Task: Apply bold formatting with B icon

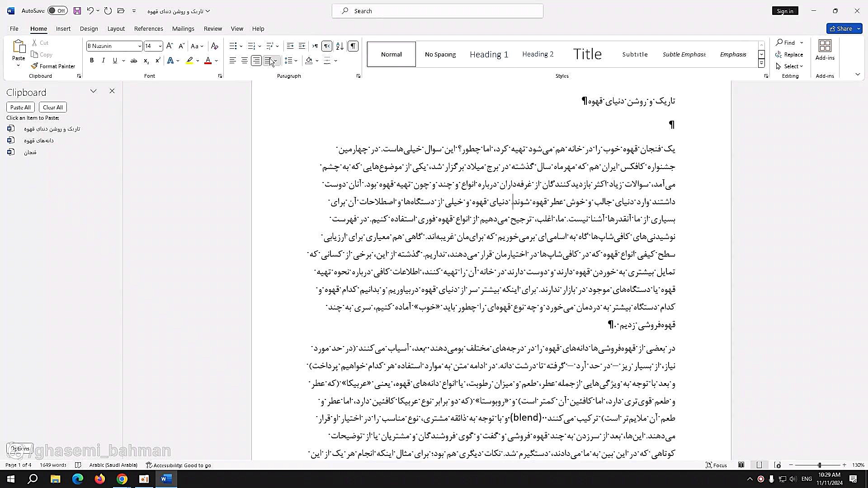Action: pos(92,61)
